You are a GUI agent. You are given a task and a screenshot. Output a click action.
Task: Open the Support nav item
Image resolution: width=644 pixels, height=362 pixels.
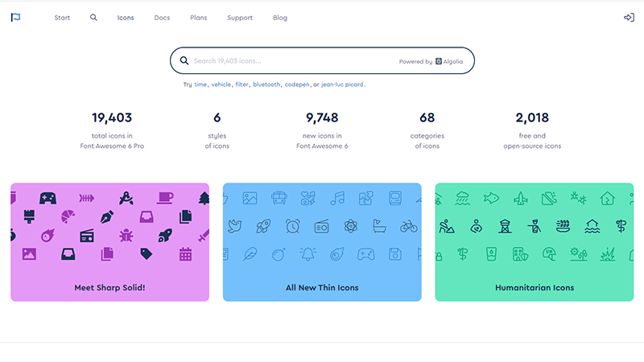240,18
